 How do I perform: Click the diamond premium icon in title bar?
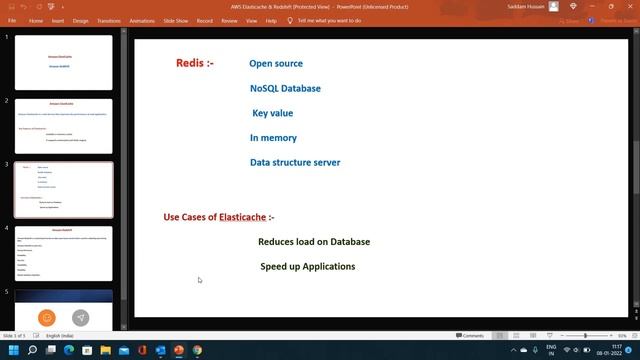573,6
